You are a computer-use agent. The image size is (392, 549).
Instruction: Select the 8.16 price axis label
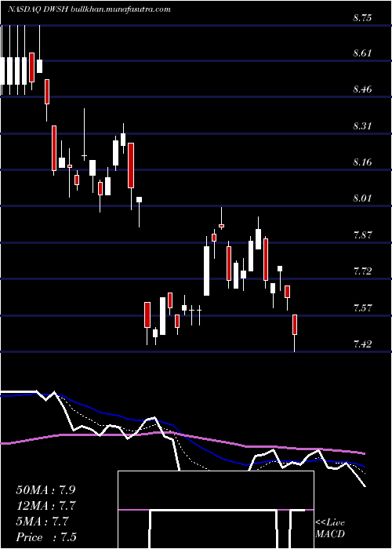pos(362,162)
